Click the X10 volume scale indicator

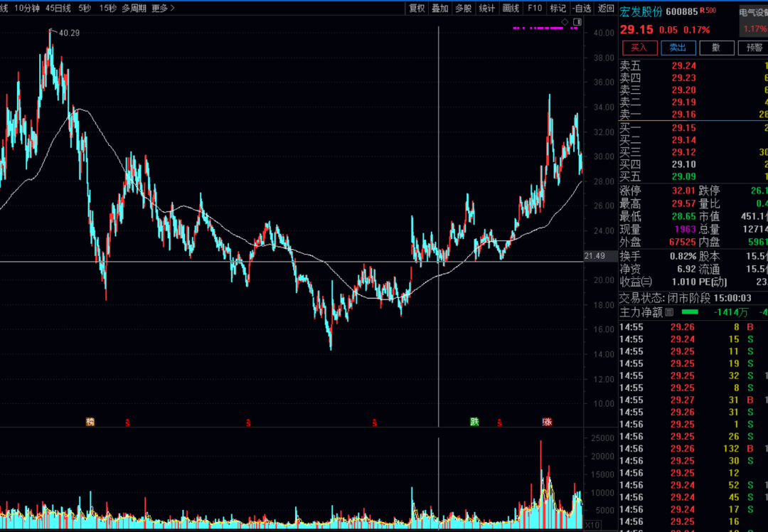coord(592,525)
